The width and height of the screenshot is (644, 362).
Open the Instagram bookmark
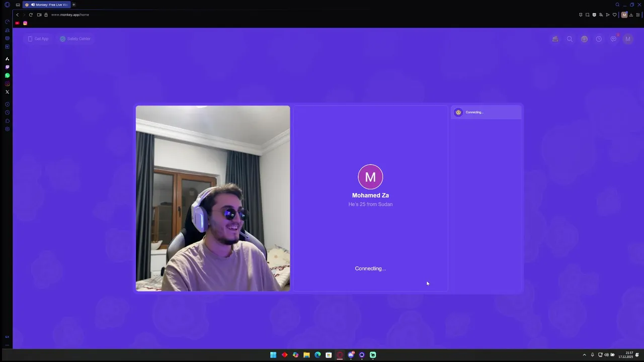(25, 23)
